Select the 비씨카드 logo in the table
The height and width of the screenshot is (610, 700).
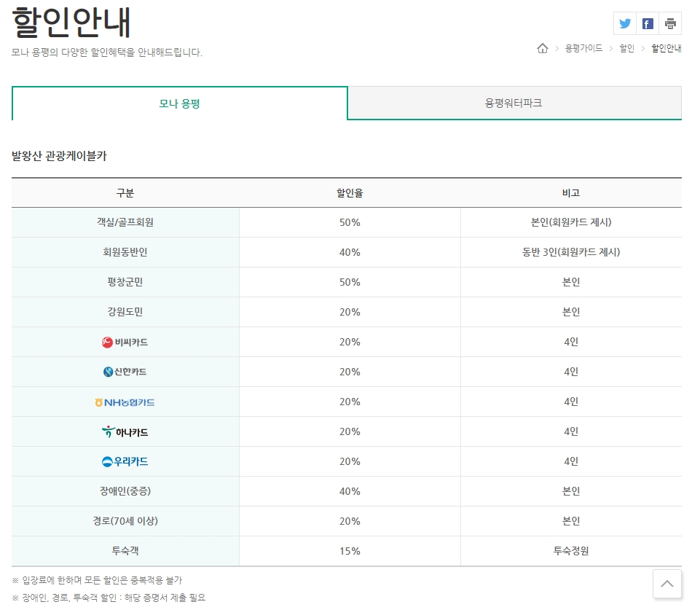[125, 342]
